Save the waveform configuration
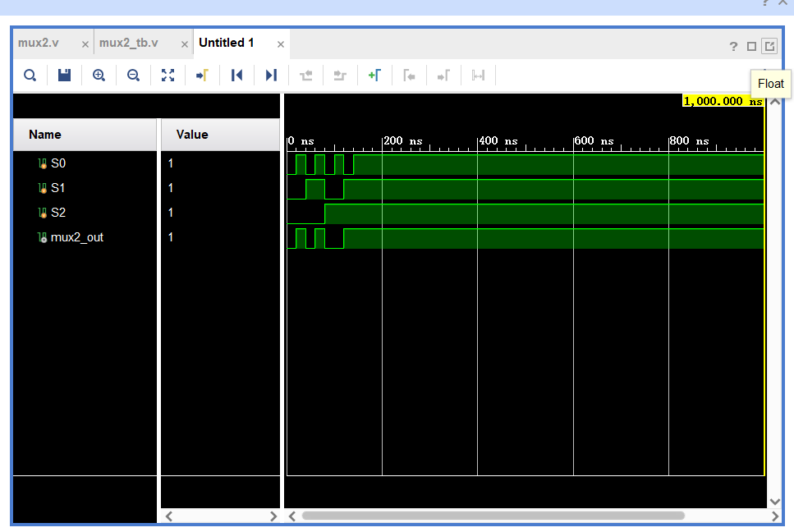The width and height of the screenshot is (794, 532). (64, 76)
